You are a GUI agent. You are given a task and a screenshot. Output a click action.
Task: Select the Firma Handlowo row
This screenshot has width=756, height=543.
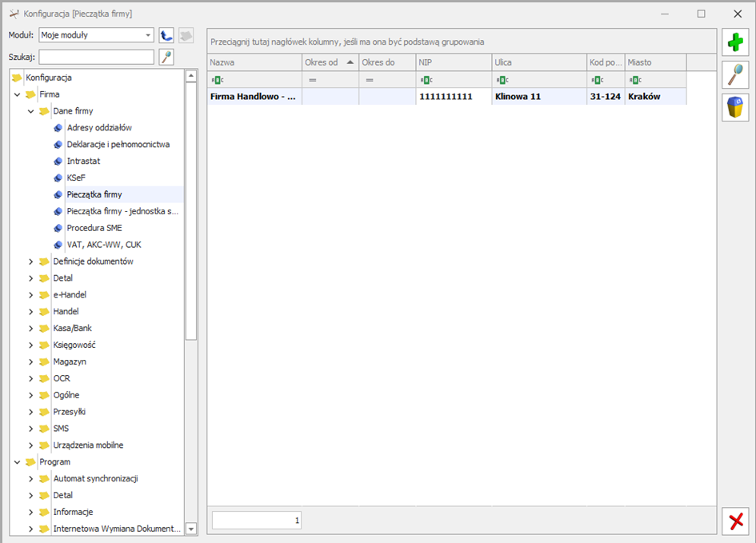(253, 97)
